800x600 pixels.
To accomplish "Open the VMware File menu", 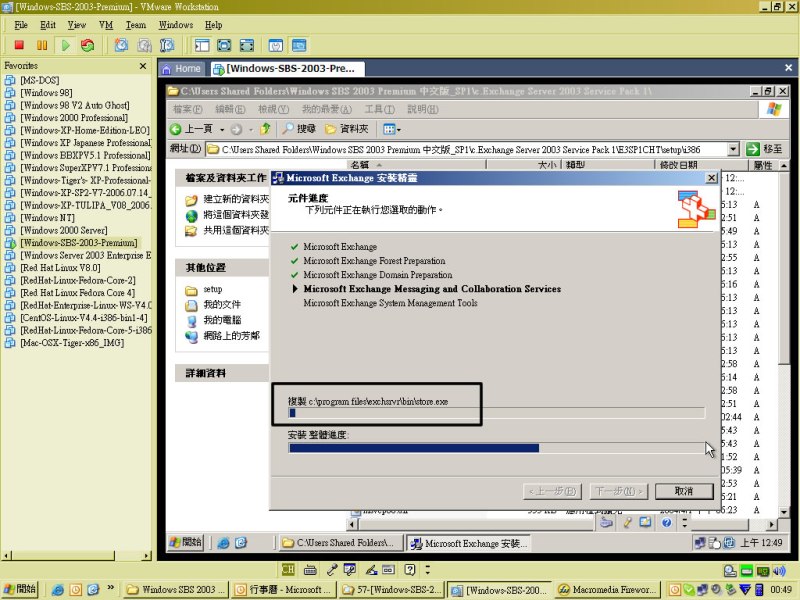I will [x=21, y=25].
